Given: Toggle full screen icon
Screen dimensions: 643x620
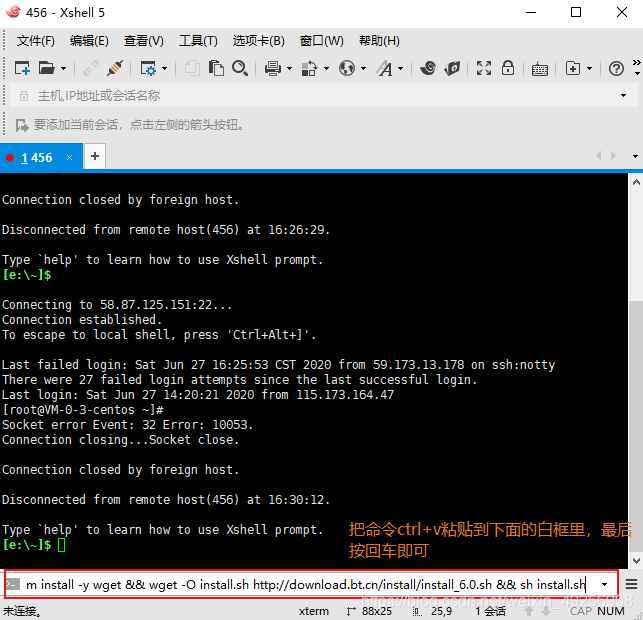Looking at the screenshot, I should (484, 68).
